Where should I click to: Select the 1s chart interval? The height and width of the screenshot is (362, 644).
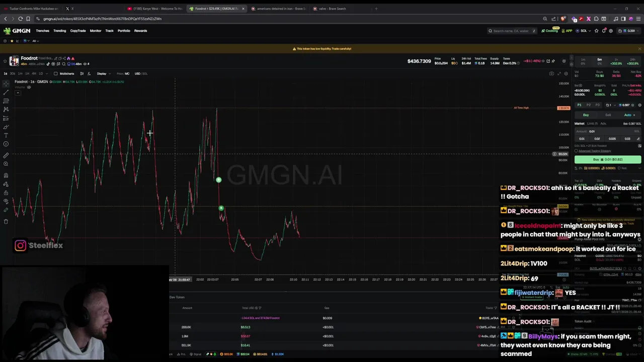coord(5,74)
